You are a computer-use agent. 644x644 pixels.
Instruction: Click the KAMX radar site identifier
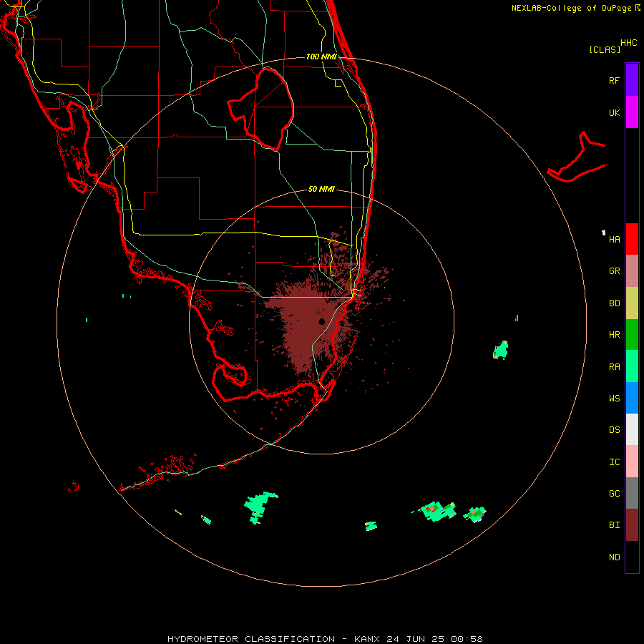click(367, 639)
